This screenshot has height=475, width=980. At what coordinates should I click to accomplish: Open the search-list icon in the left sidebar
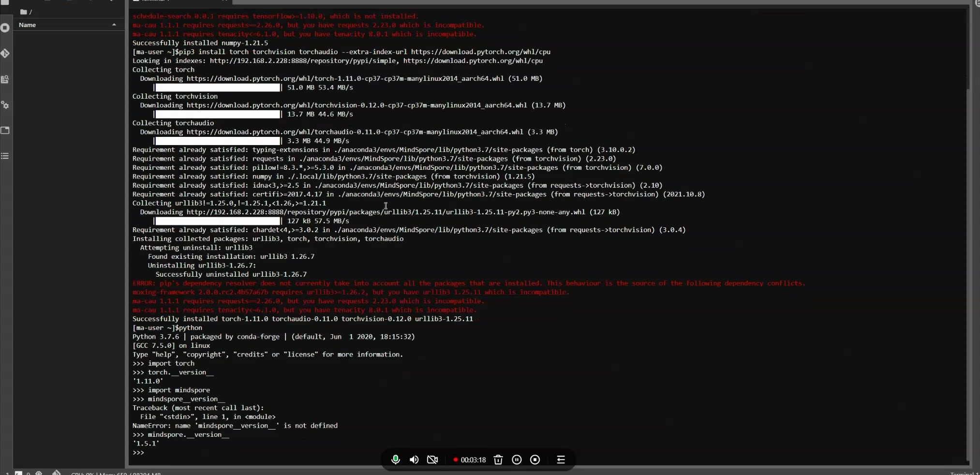[5, 79]
